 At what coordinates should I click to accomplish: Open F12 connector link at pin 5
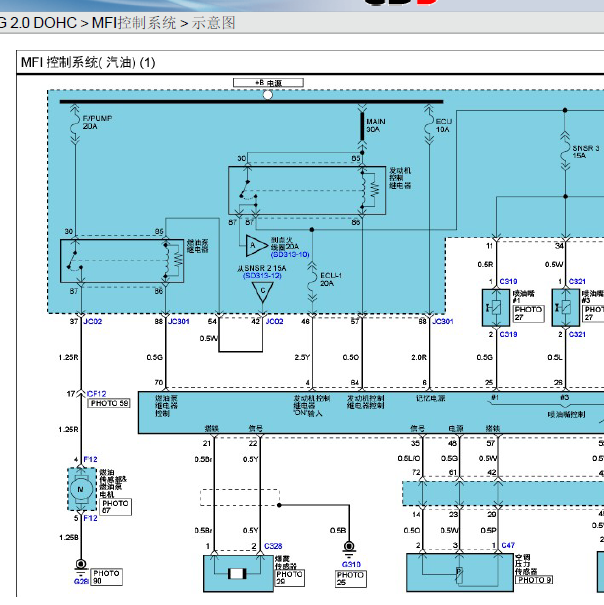[x=90, y=518]
